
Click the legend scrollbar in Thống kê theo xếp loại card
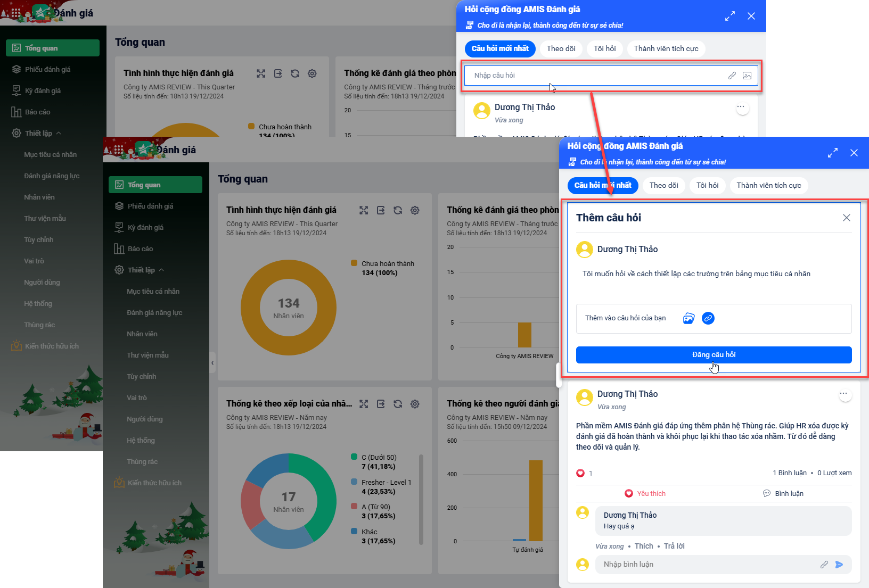[421, 499]
